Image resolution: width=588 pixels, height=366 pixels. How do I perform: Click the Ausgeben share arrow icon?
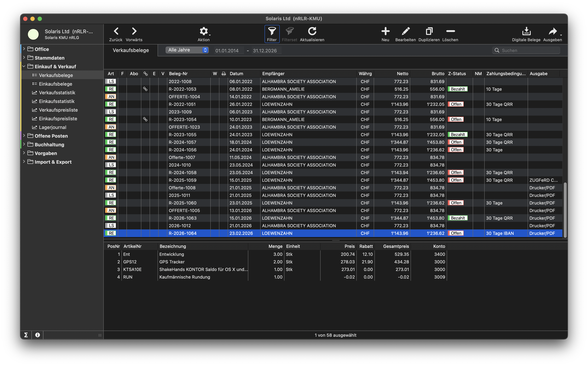[x=552, y=31]
